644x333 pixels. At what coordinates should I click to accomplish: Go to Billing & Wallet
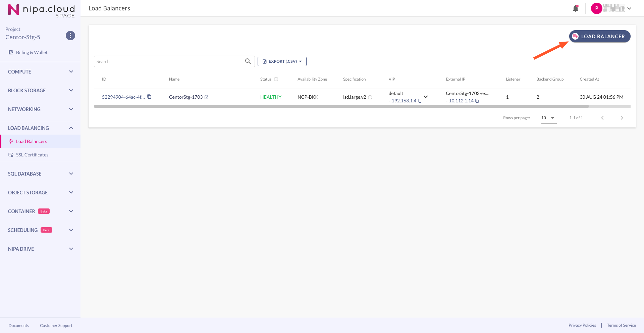[x=32, y=52]
